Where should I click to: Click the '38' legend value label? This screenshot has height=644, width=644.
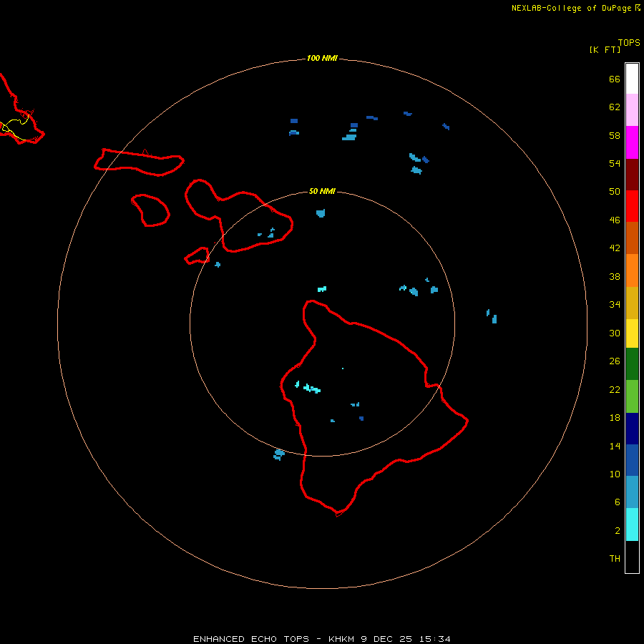615,276
